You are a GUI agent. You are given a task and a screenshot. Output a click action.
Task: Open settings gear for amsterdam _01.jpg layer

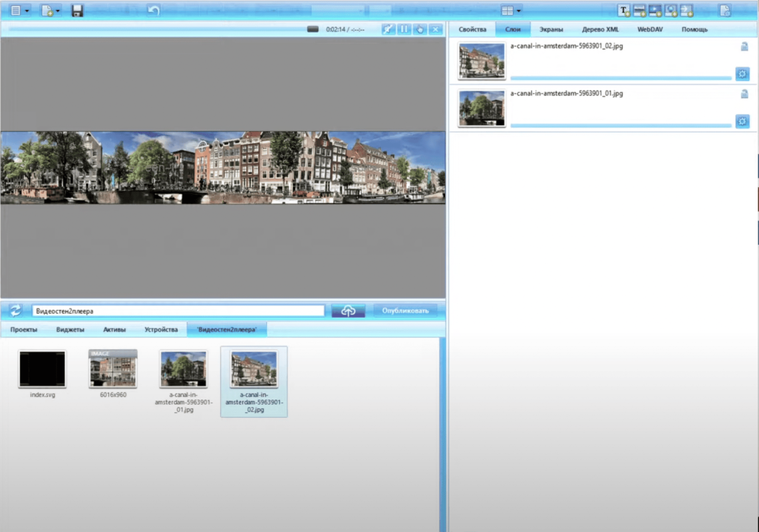coord(742,120)
